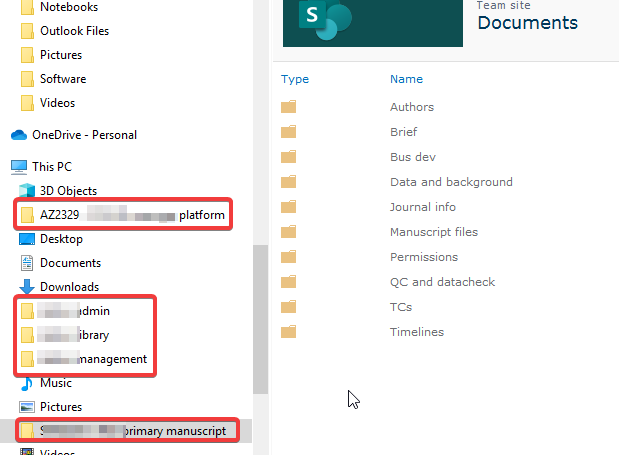The width and height of the screenshot is (619, 455).
Task: Click folder icon beside QC and datacheck
Action: (x=289, y=281)
